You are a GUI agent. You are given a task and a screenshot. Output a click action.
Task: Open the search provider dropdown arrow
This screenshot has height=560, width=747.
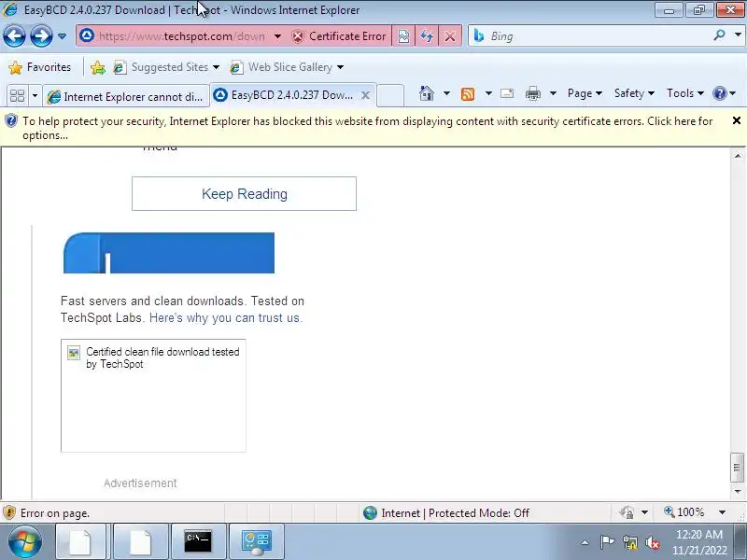(x=738, y=35)
